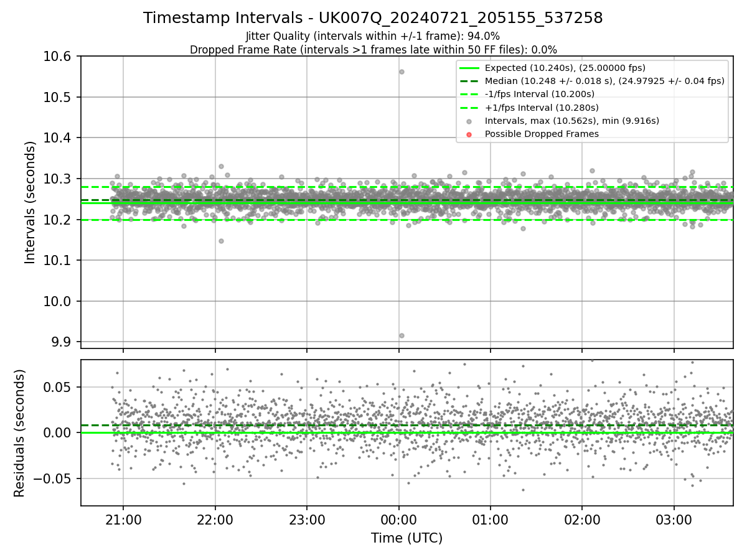This screenshot has width=747, height=560.
Task: Click the red Possible Dropped Frames legend marker
Action: tap(470, 134)
